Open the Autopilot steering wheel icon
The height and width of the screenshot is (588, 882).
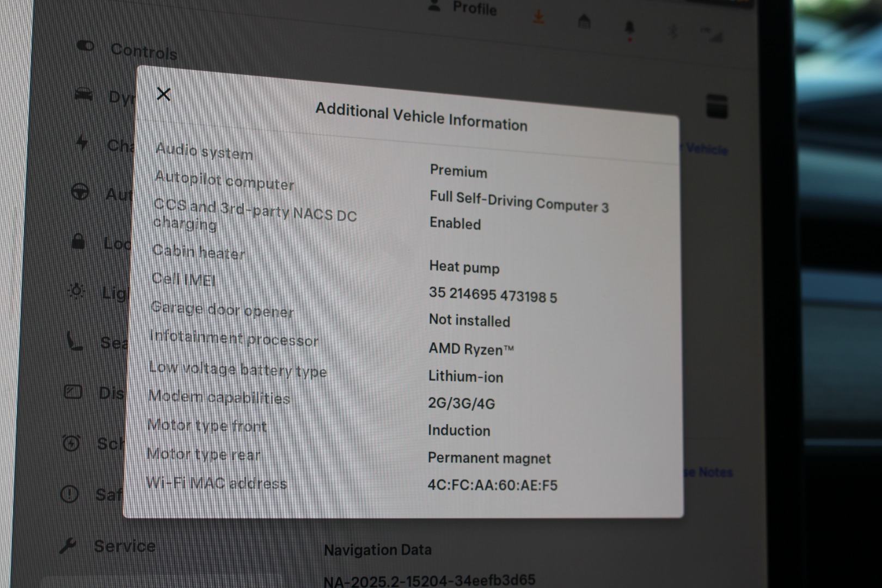80,192
